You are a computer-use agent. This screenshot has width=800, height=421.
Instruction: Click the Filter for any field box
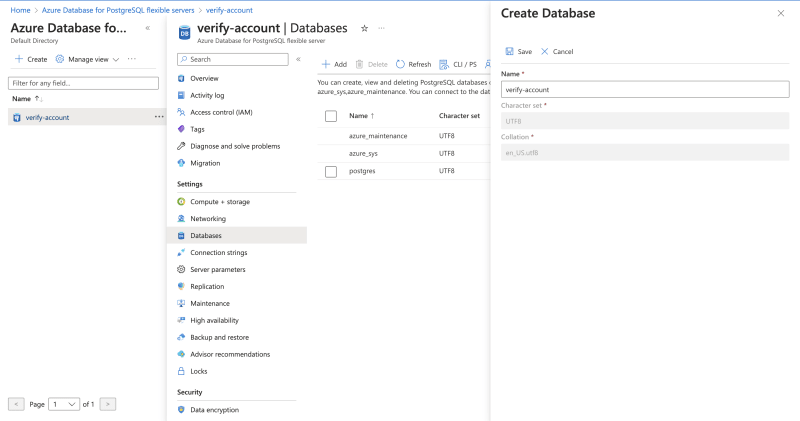click(83, 83)
